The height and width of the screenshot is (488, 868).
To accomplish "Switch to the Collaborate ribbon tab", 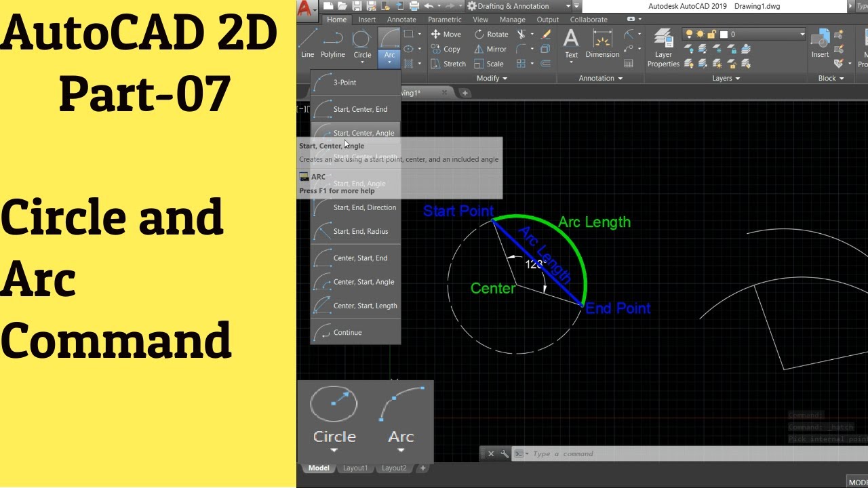I will click(589, 20).
